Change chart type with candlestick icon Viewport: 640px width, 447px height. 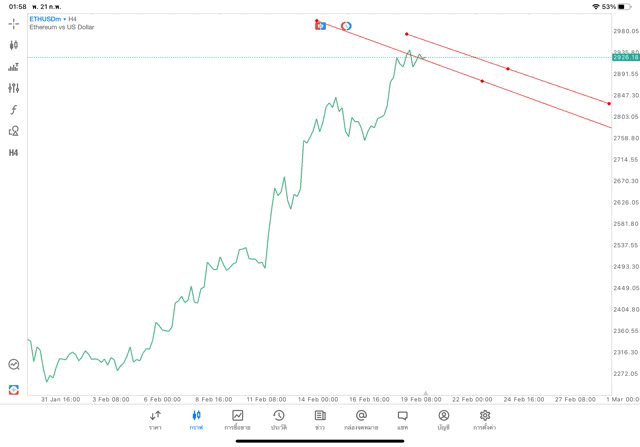tap(14, 45)
